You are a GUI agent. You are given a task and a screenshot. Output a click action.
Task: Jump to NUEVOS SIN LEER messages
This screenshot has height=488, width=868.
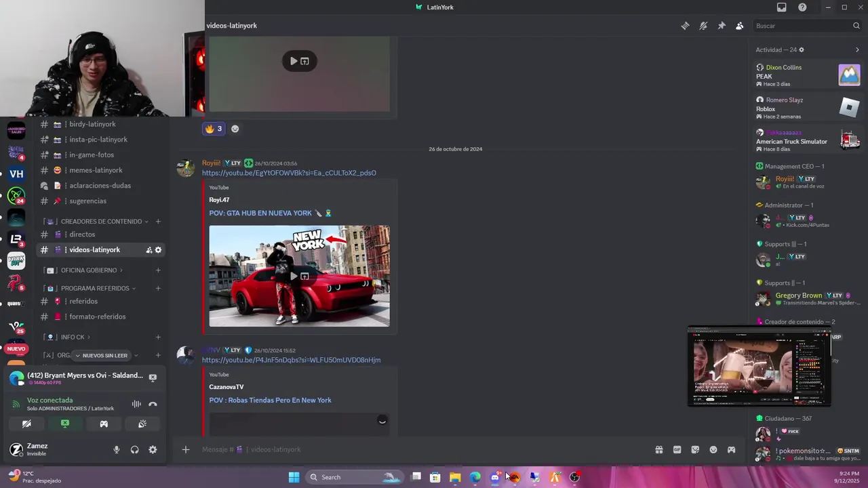tap(101, 355)
